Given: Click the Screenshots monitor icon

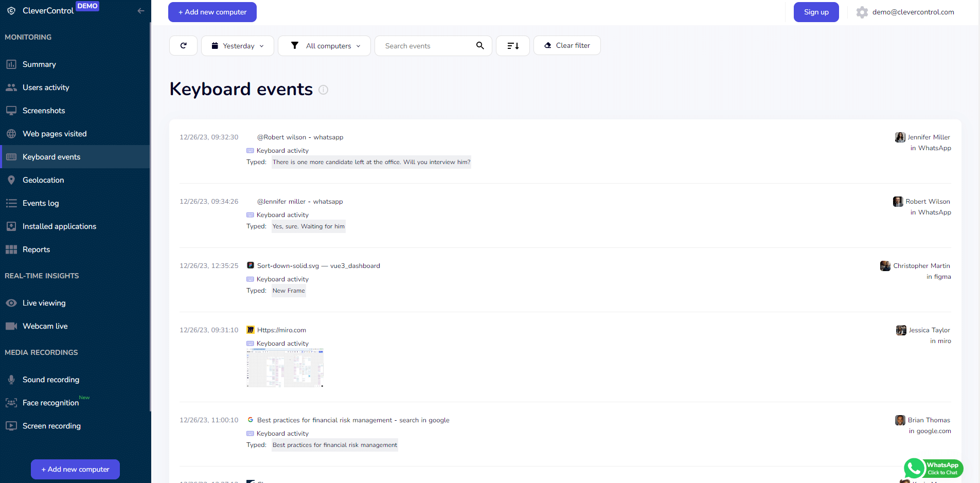Looking at the screenshot, I should [x=11, y=111].
